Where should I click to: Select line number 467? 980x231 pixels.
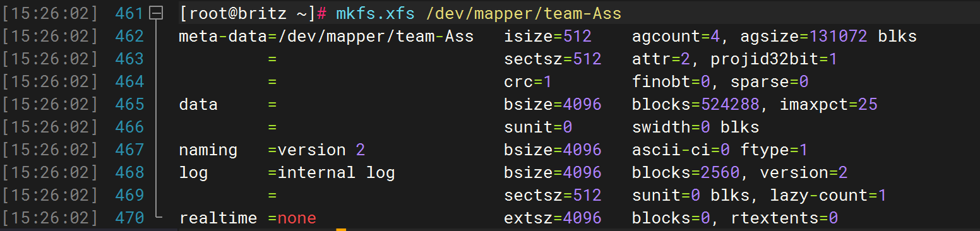pos(129,150)
